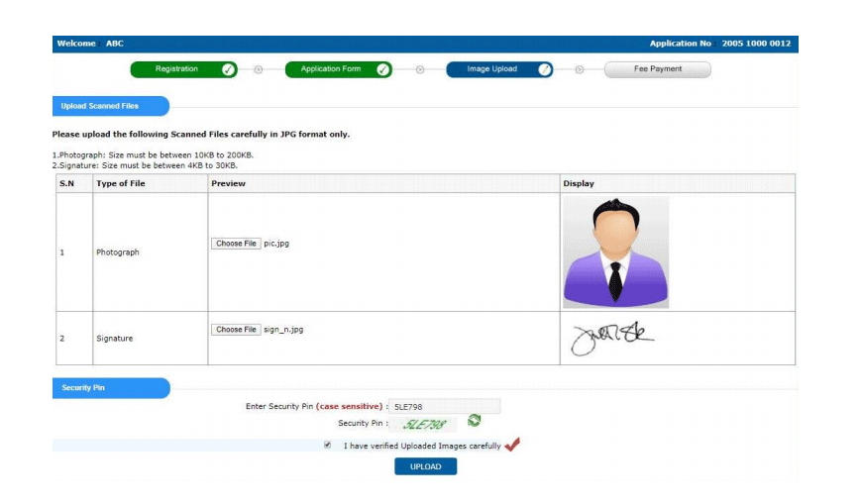Click the Image Upload step checkmark icon
The height and width of the screenshot is (504, 861).
pos(544,69)
